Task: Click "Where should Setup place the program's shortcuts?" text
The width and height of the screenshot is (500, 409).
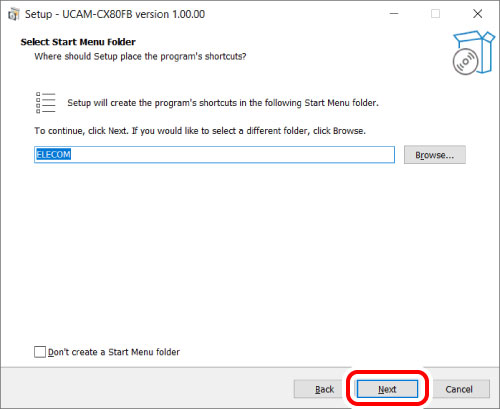Action: tap(140, 56)
